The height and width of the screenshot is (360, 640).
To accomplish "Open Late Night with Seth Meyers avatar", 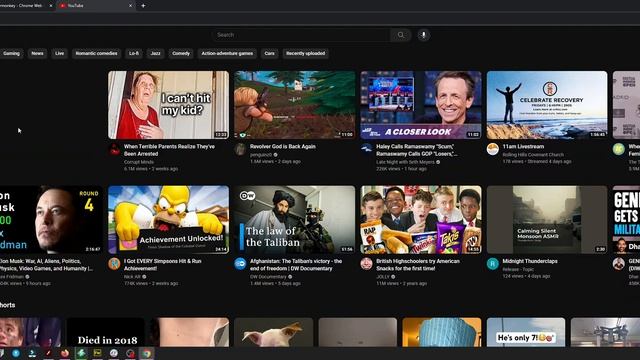I will [367, 149].
